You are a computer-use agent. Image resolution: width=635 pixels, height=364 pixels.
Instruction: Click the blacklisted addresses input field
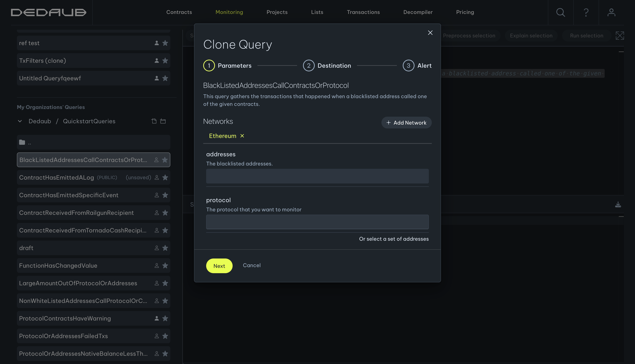(317, 176)
